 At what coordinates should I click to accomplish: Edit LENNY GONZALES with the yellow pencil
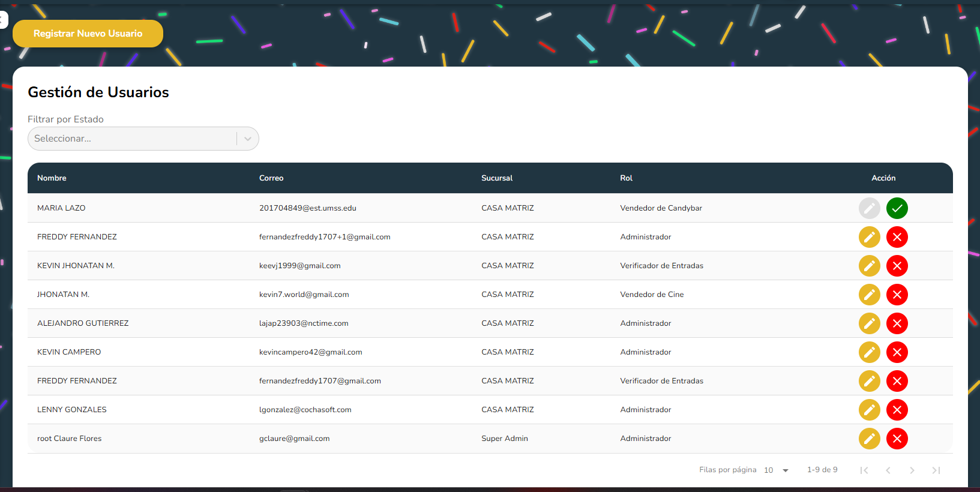[869, 410]
